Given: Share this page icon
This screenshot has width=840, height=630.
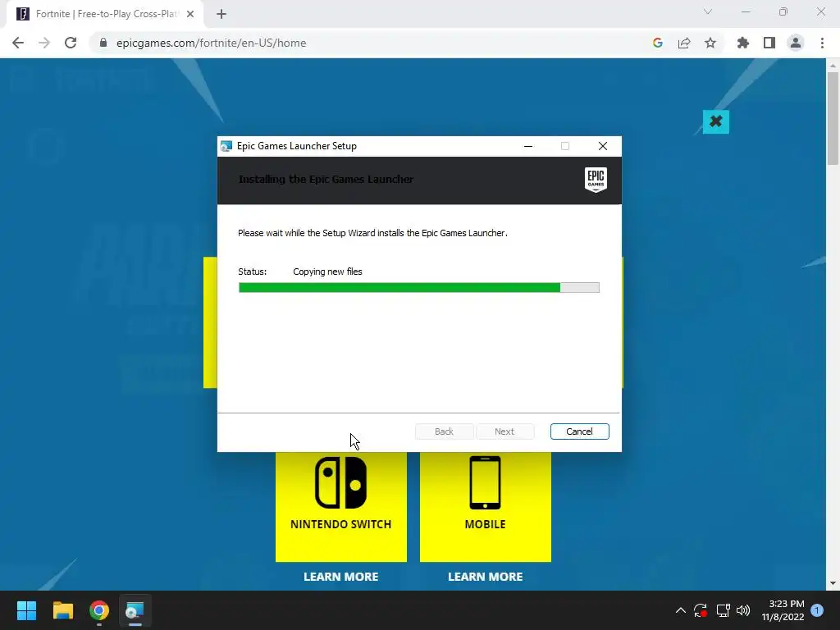Looking at the screenshot, I should pyautogui.click(x=684, y=43).
